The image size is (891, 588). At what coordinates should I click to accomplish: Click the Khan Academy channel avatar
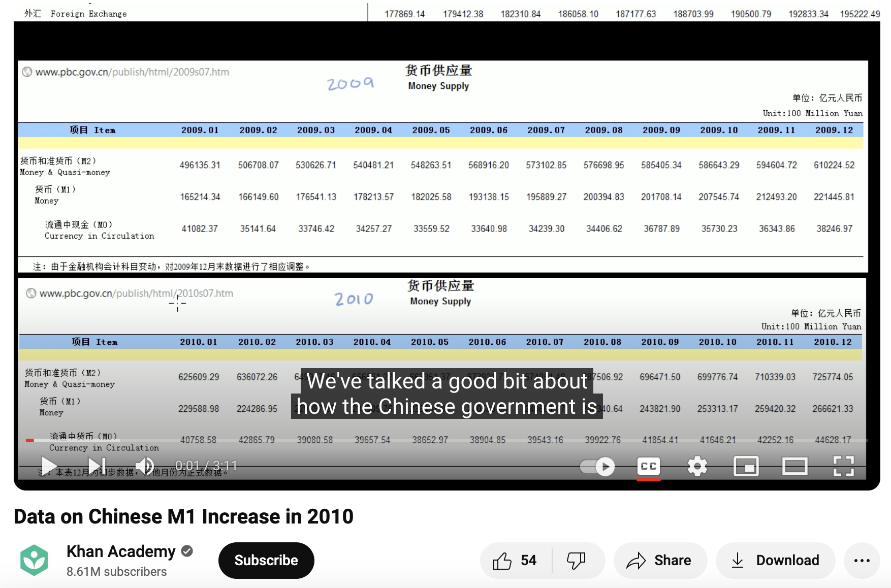pyautogui.click(x=34, y=559)
